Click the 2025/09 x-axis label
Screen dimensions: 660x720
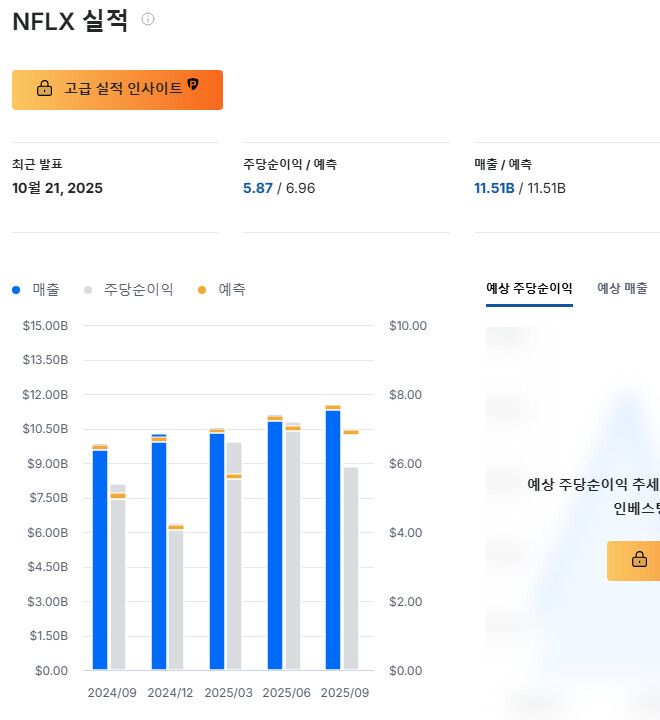pos(344,692)
